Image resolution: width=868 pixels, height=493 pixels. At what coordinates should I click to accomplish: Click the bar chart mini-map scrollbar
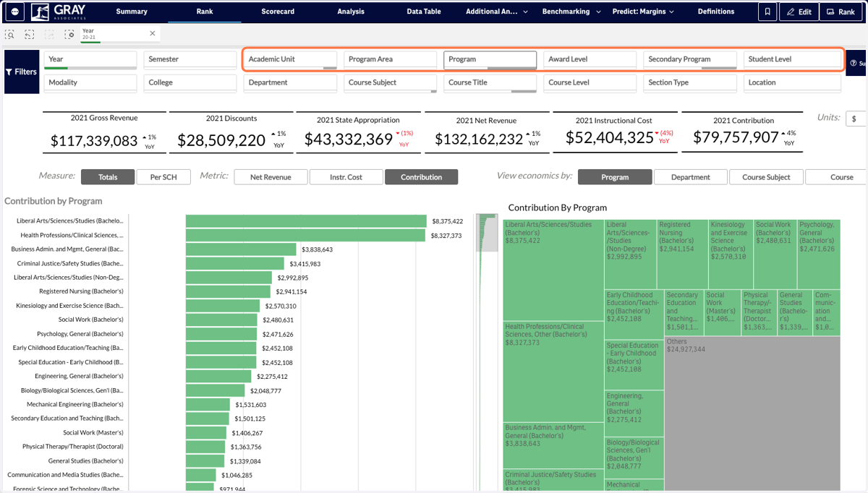tap(487, 233)
